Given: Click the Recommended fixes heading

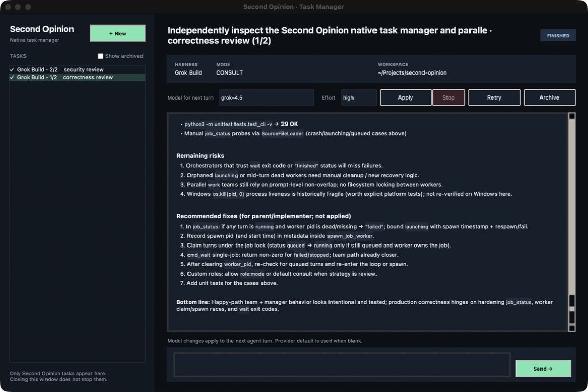Looking at the screenshot, I should tap(264, 216).
